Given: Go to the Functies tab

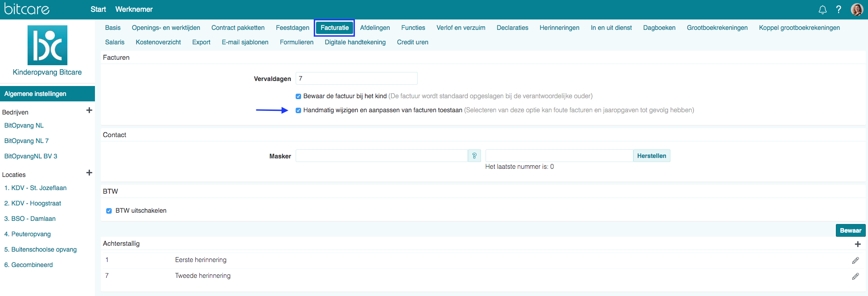Looking at the screenshot, I should point(413,28).
